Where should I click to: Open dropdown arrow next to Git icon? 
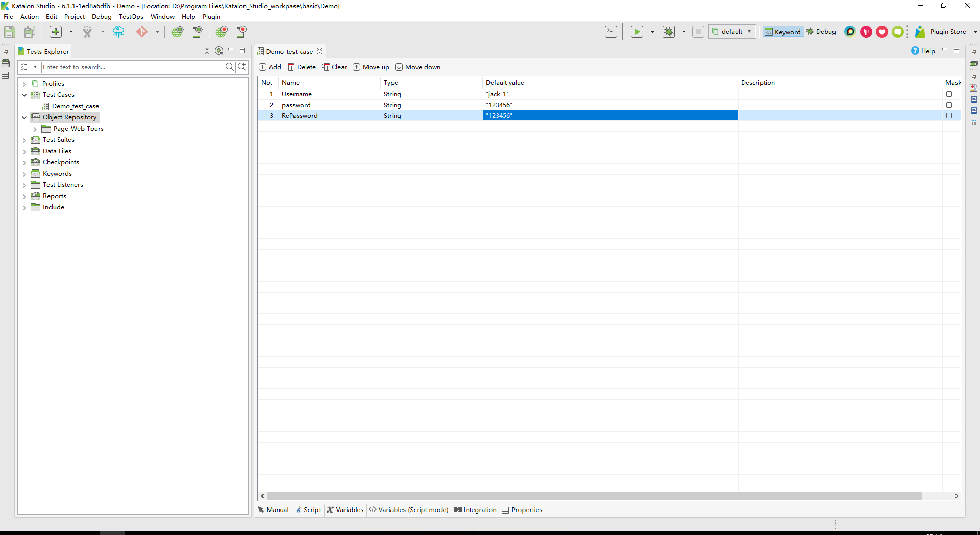[157, 32]
